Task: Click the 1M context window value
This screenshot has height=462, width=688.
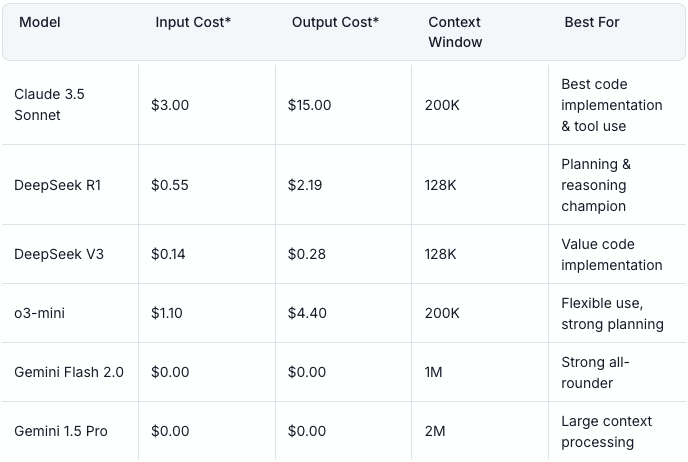Action: pyautogui.click(x=434, y=372)
